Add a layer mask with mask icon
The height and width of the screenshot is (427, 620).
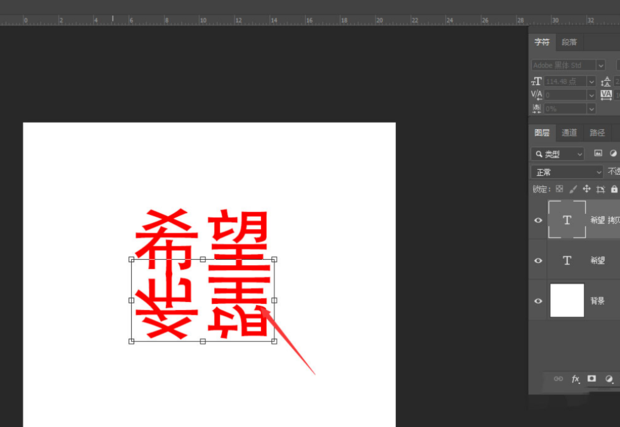pyautogui.click(x=592, y=379)
